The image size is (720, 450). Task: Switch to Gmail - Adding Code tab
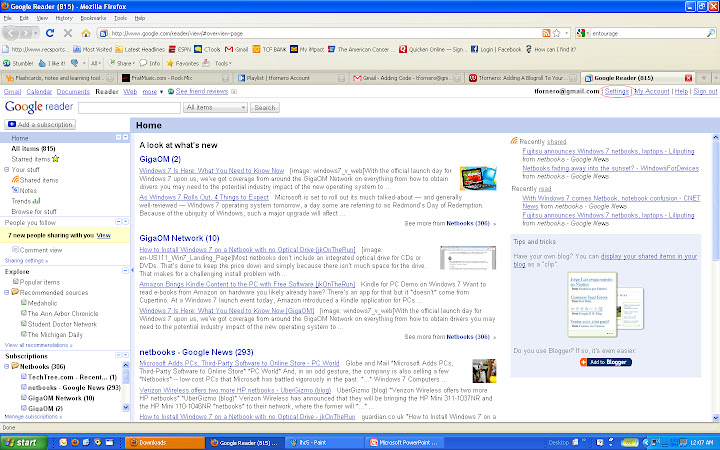(x=406, y=78)
